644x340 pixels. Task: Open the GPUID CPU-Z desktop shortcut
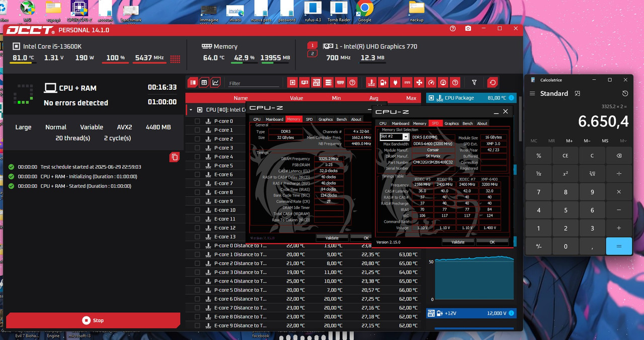click(x=78, y=12)
